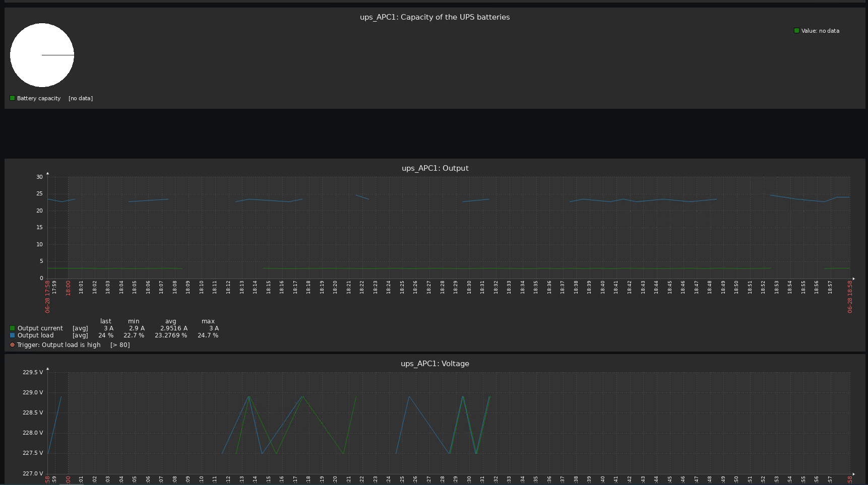Click the 'avg' column header in Output legend
The height and width of the screenshot is (485, 868).
pyautogui.click(x=171, y=321)
